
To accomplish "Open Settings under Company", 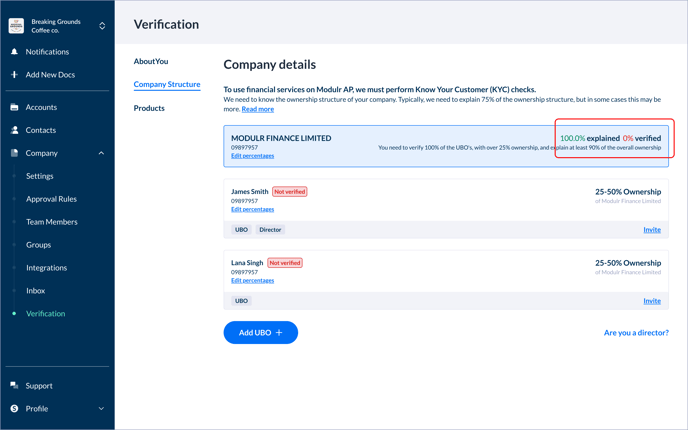I will pos(39,176).
